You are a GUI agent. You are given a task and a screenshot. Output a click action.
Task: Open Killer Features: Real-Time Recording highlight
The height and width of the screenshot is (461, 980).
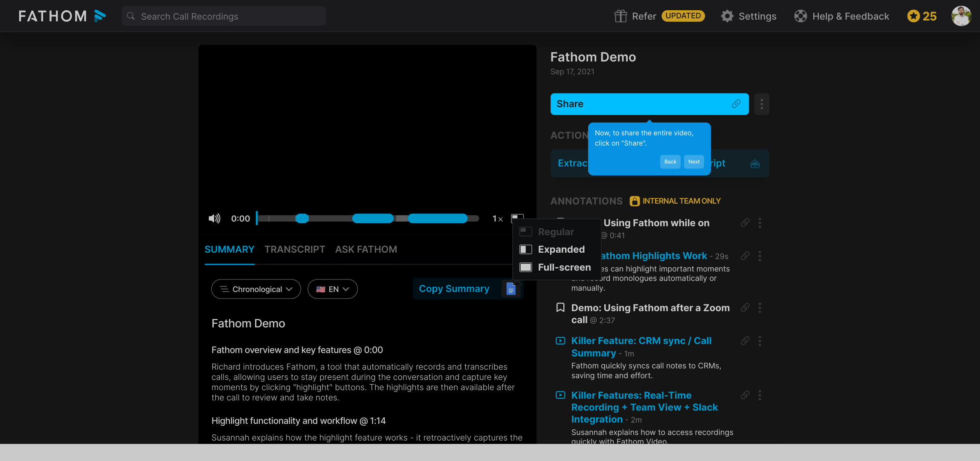644,408
